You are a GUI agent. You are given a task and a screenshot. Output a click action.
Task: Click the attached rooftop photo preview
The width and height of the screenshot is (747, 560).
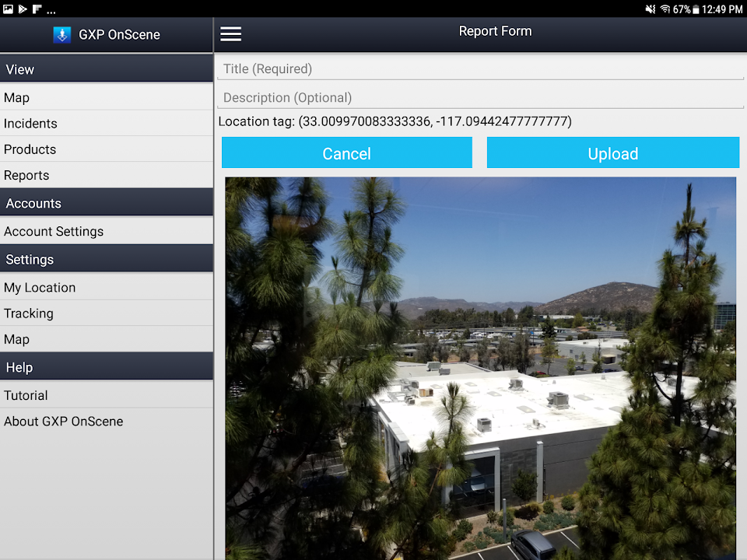click(x=480, y=367)
